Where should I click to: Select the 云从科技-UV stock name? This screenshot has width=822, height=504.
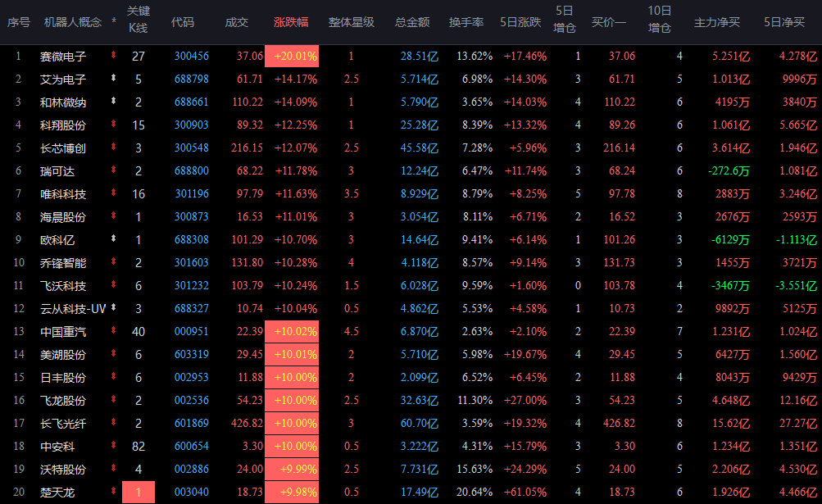coord(73,309)
